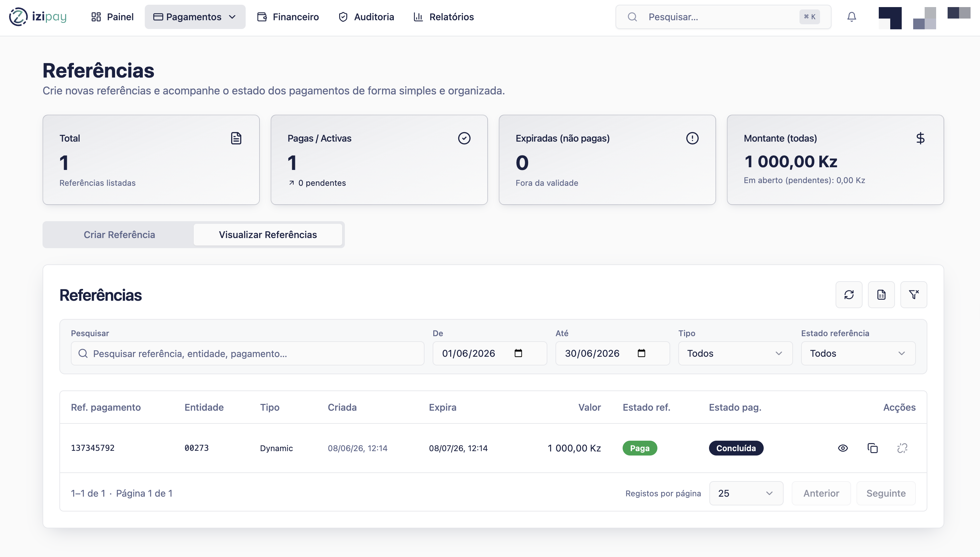980x557 pixels.
Task: Click the Criada column header
Action: 342,407
